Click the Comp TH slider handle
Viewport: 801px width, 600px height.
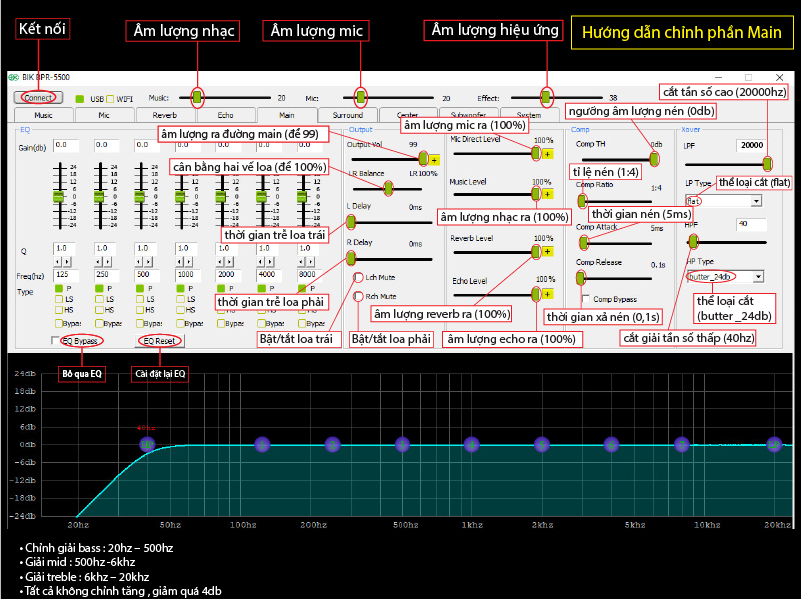coord(654,159)
